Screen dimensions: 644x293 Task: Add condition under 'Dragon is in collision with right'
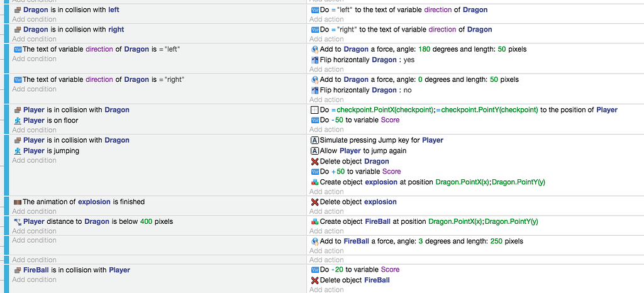pyautogui.click(x=34, y=39)
